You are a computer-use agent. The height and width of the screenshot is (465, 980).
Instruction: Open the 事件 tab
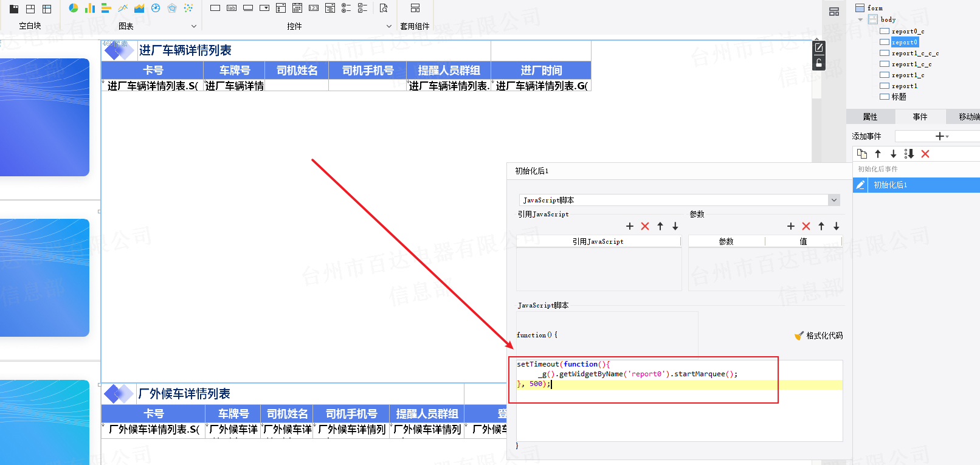click(x=920, y=117)
